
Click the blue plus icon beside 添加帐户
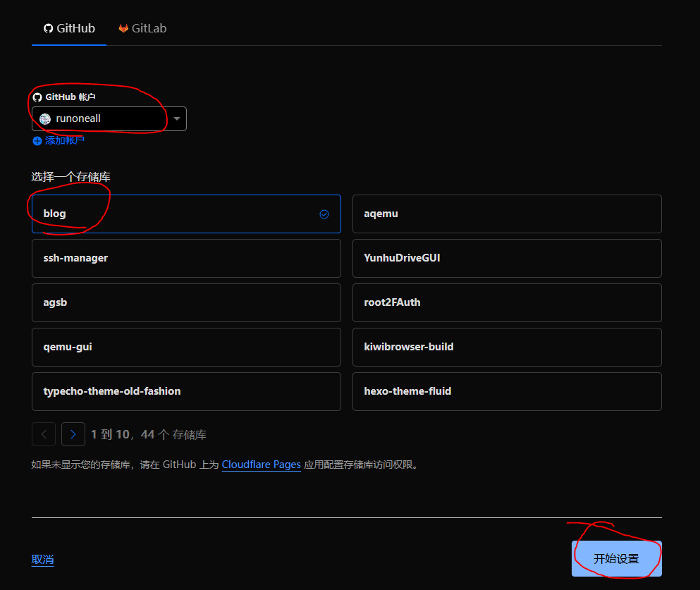pyautogui.click(x=37, y=141)
